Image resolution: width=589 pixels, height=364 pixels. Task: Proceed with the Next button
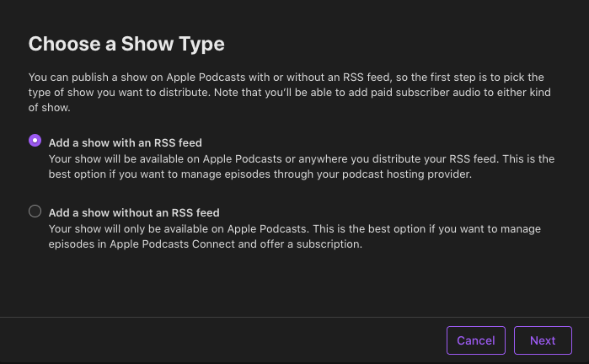543,340
